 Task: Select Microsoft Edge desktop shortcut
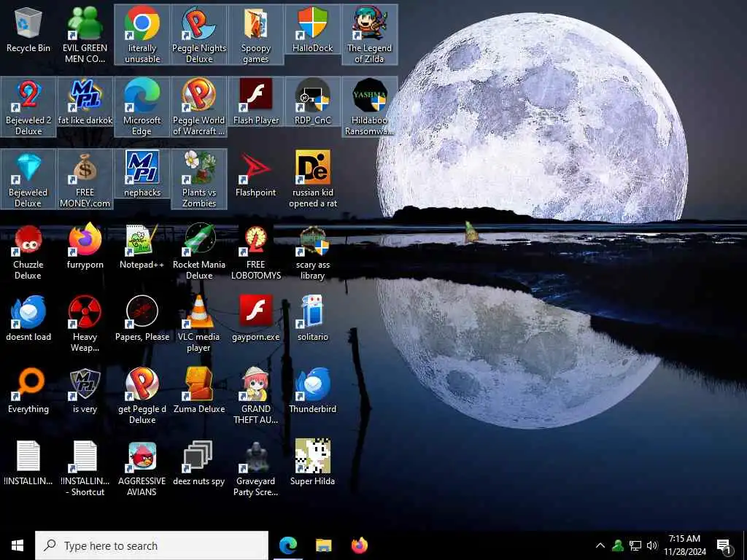[142, 106]
